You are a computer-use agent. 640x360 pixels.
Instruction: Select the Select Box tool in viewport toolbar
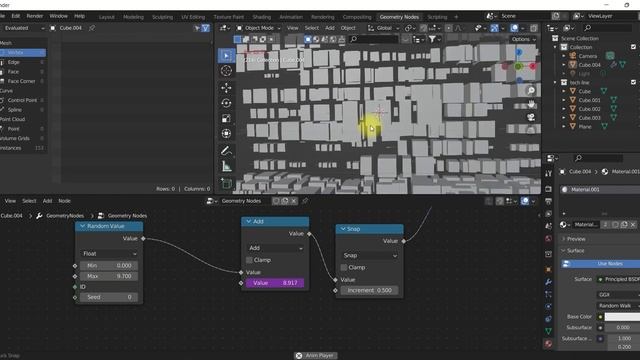226,56
